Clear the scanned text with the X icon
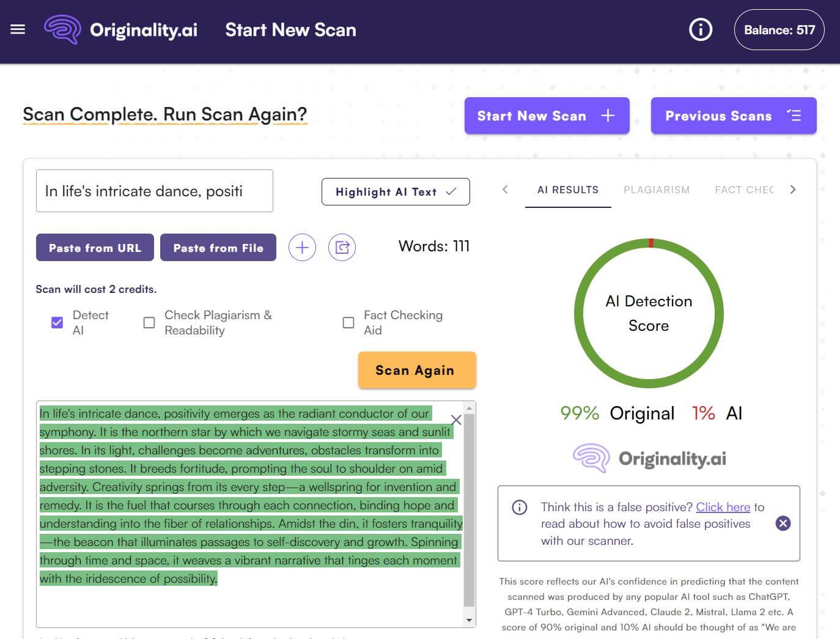 click(456, 419)
